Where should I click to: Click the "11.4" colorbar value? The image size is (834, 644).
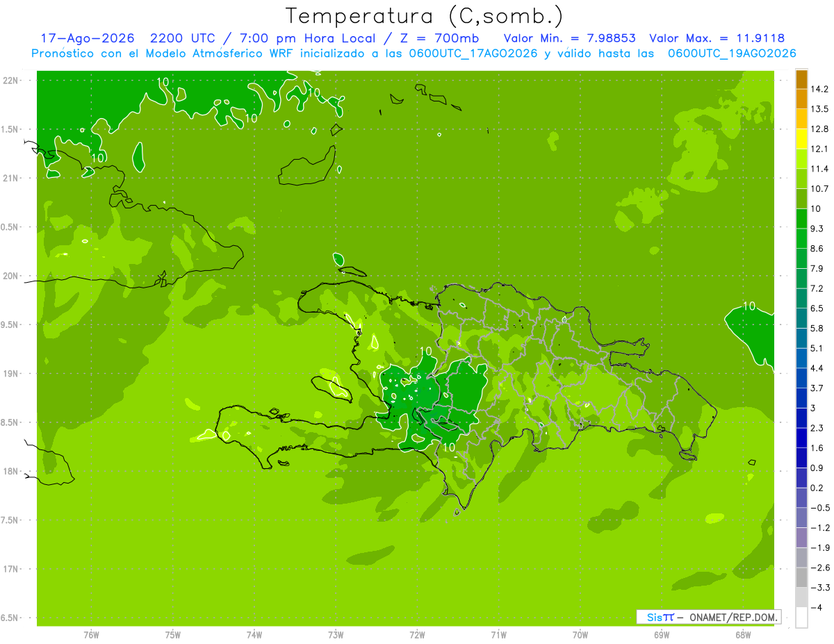819,169
